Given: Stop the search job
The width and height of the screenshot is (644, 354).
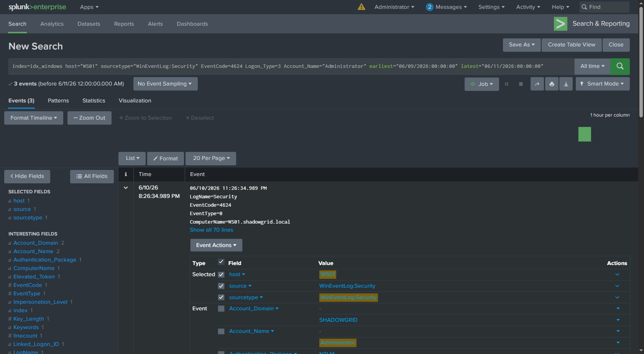Looking at the screenshot, I should [x=521, y=84].
